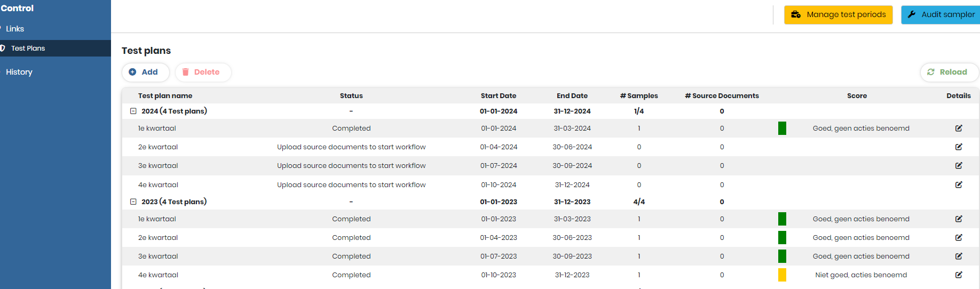Click start date 01-04-2024 cell

499,147
